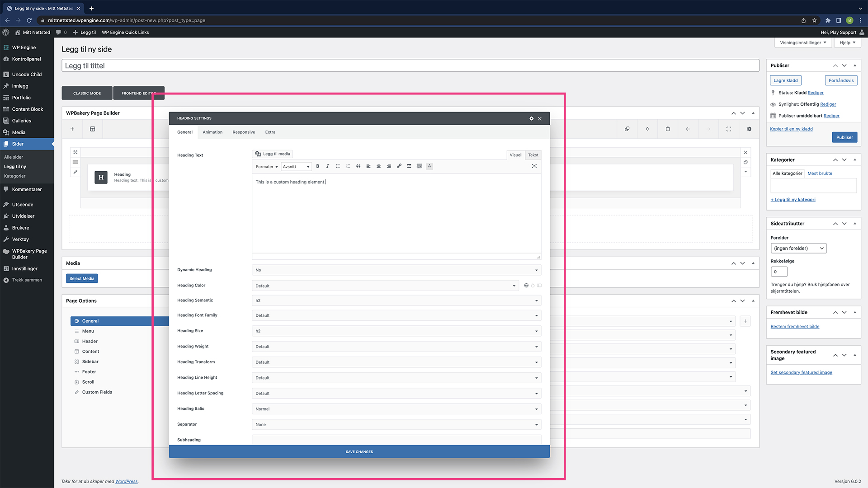Toggle bold in the heading text editor
Image resolution: width=868 pixels, height=488 pixels.
pos(318,166)
